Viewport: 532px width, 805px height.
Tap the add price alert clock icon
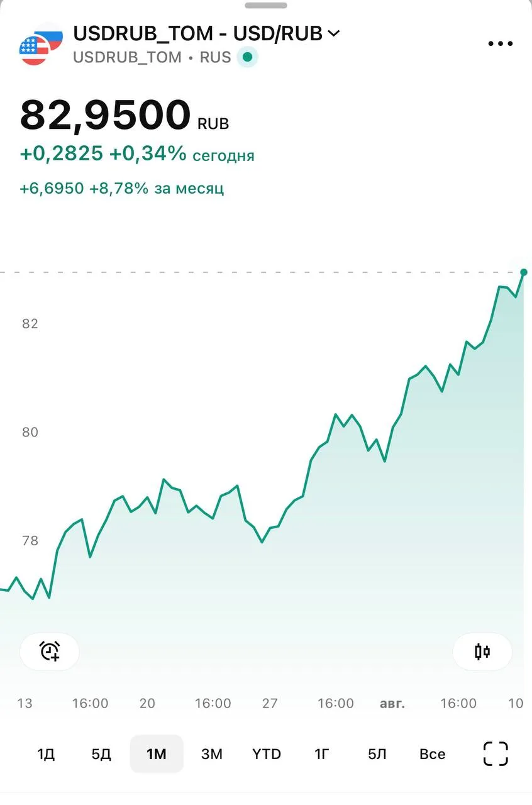(x=50, y=652)
